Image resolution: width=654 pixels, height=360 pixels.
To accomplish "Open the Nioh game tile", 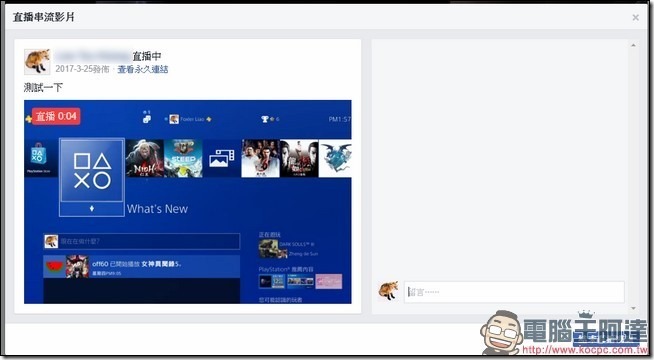I will [144, 159].
